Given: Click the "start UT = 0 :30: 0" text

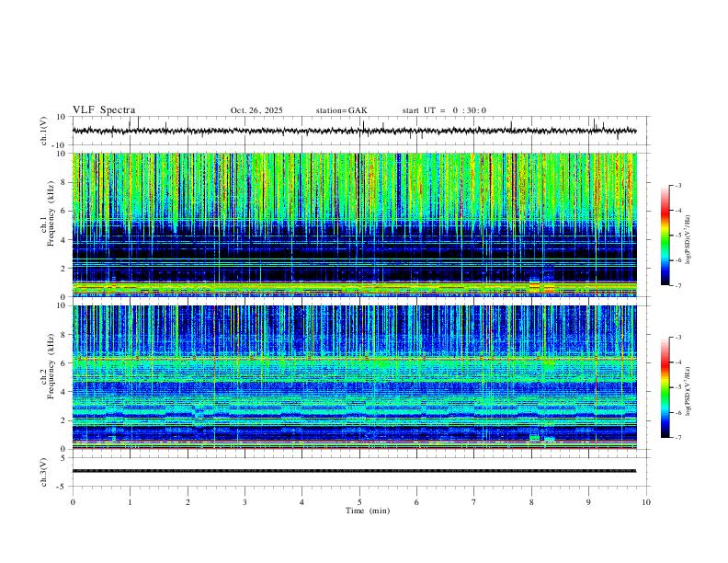Looking at the screenshot, I should [444, 110].
